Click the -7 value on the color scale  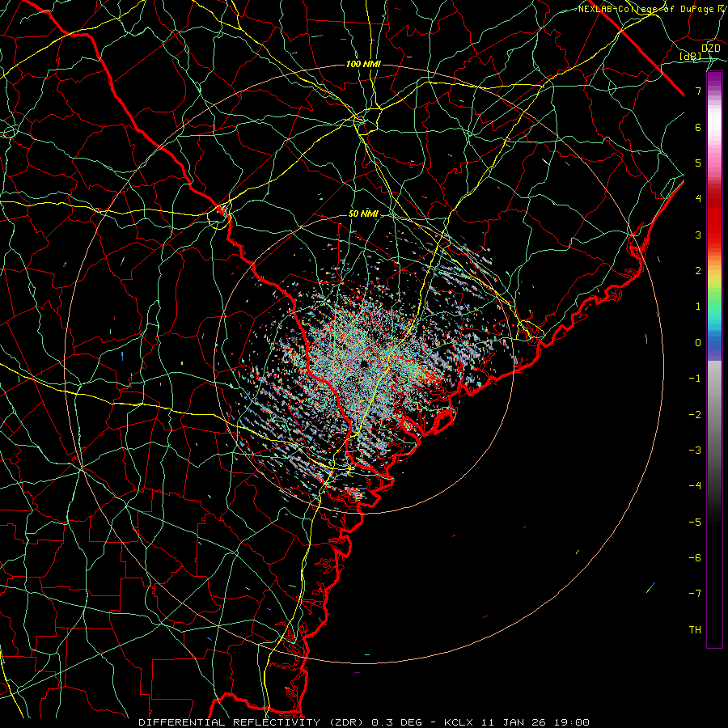[695, 594]
